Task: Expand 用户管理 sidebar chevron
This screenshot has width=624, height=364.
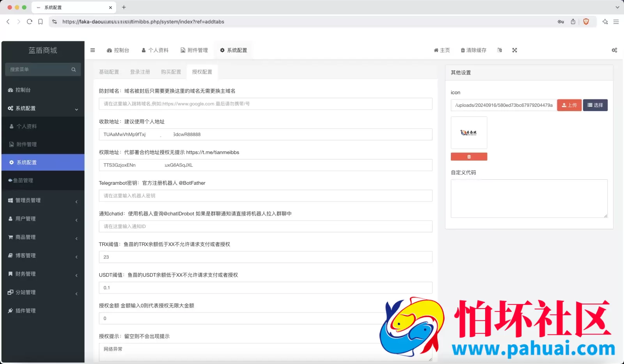Action: (76, 220)
